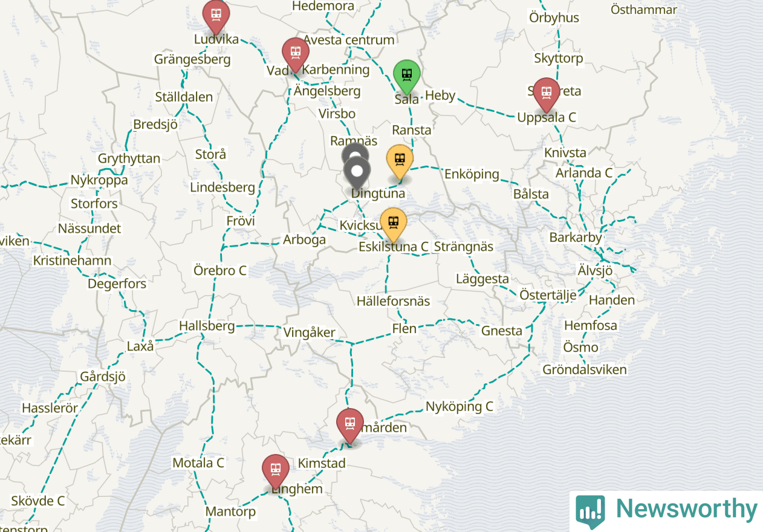The image size is (763, 532).
Task: Click the red train marker at Ludvika
Action: point(216,16)
